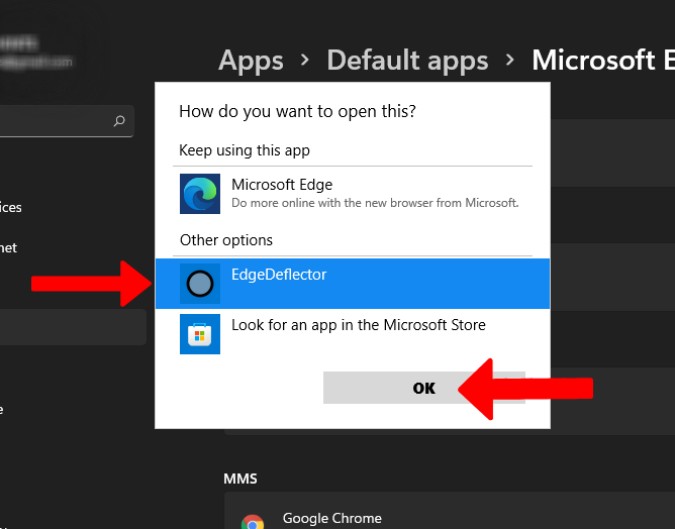The width and height of the screenshot is (675, 529).
Task: Keep using Microsoft Edge option
Action: (x=353, y=194)
